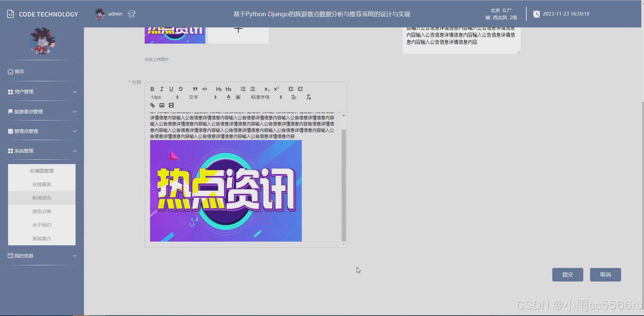
Task: Insert a hyperlink using the link icon
Action: pyautogui.click(x=152, y=105)
